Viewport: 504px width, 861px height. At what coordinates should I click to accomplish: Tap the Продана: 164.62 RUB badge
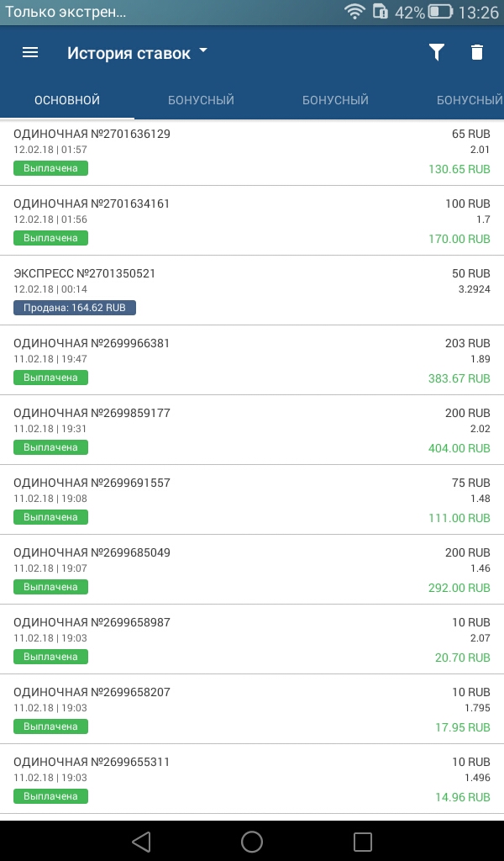[x=75, y=308]
